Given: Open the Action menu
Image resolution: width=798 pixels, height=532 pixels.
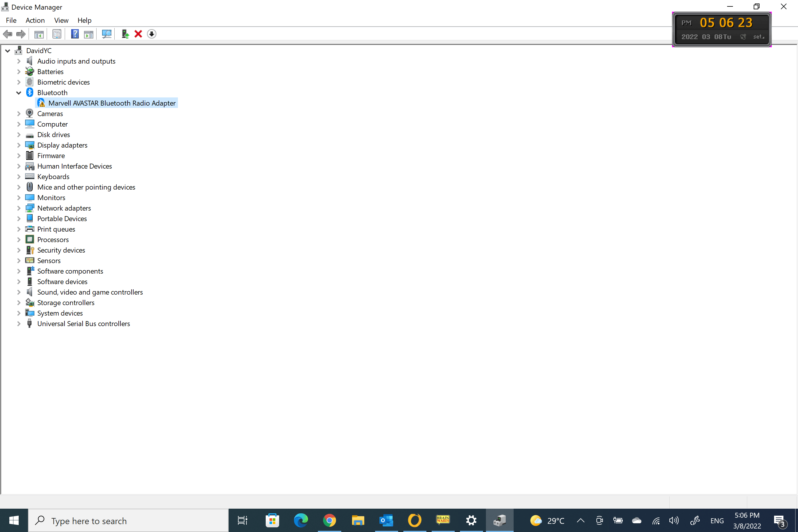Looking at the screenshot, I should click(35, 20).
